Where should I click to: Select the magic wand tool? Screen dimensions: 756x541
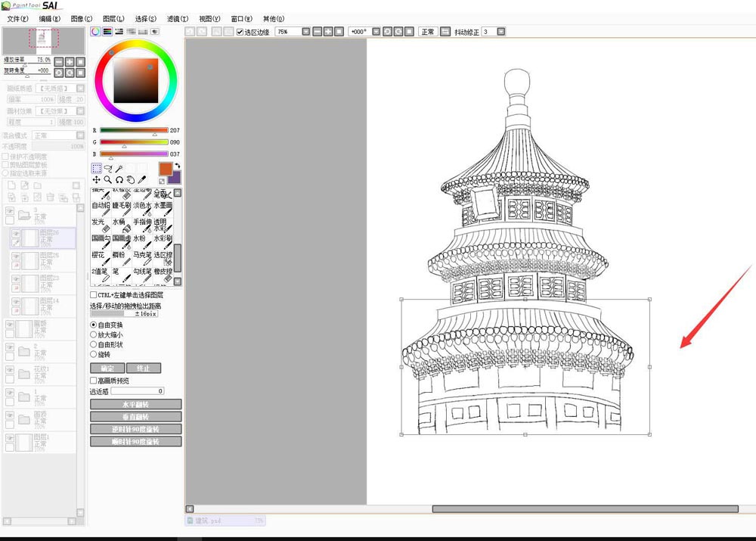[x=119, y=168]
